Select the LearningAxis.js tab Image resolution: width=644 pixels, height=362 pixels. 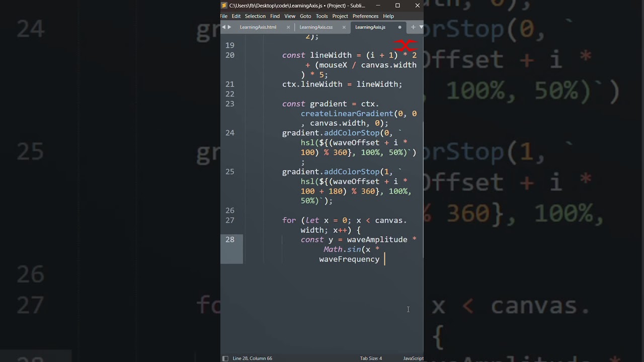[x=370, y=27]
